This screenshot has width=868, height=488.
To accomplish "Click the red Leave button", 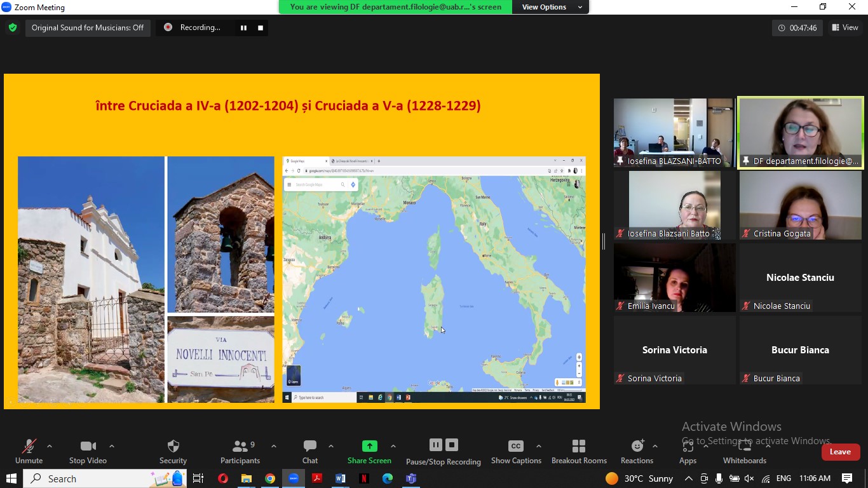I will 840,452.
